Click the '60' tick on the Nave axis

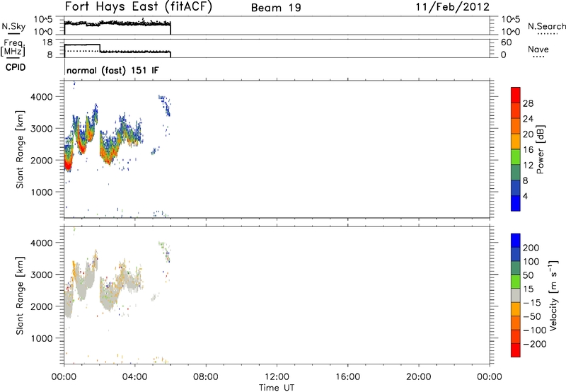point(506,42)
